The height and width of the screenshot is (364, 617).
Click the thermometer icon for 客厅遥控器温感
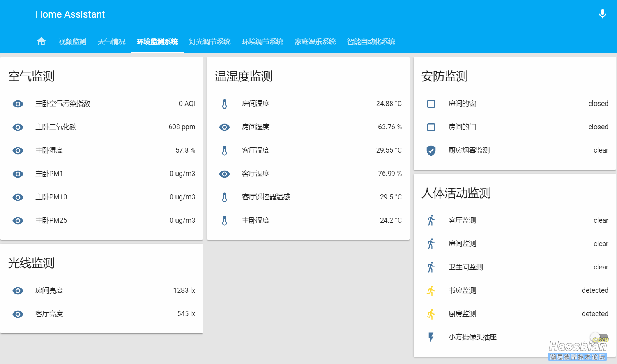(x=225, y=197)
